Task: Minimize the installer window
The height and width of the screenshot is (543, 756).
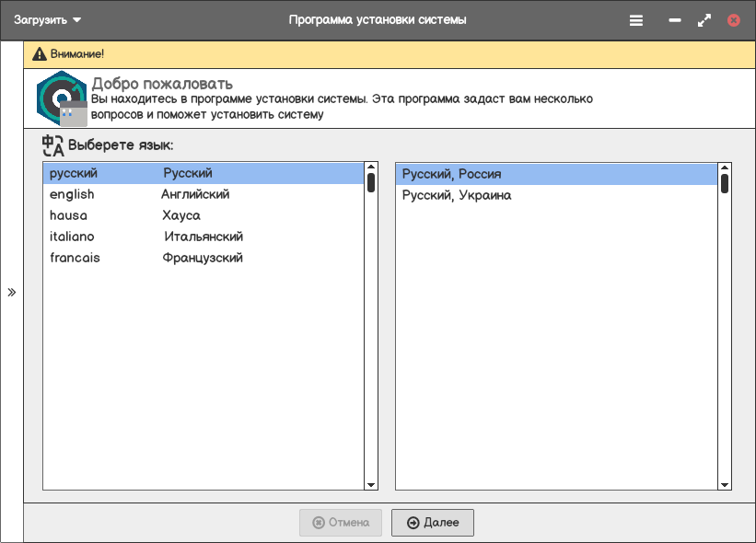Action: 675,20
